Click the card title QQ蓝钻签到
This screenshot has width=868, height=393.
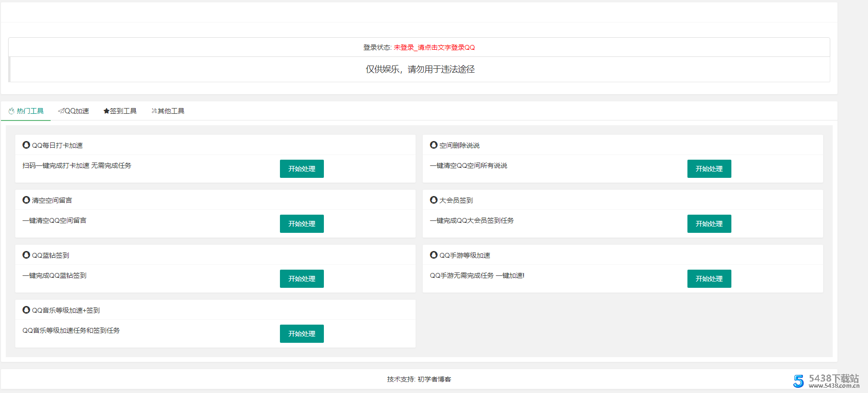click(51, 255)
